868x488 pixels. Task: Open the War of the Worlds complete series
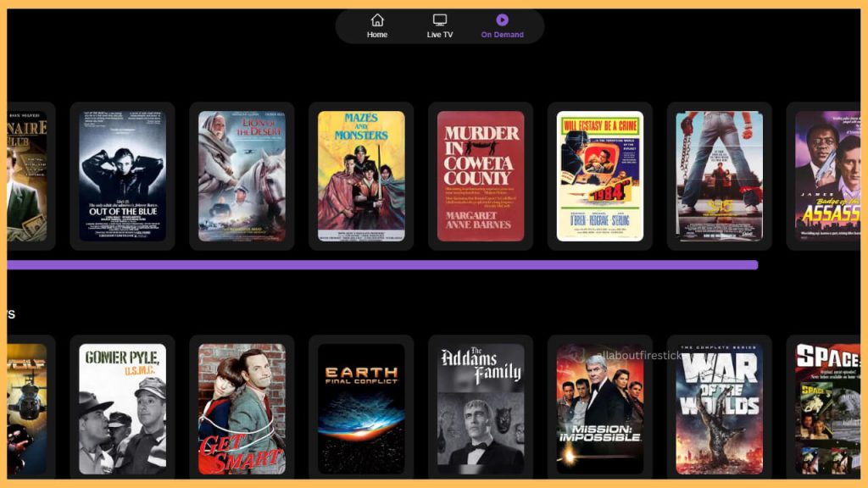[x=719, y=411]
